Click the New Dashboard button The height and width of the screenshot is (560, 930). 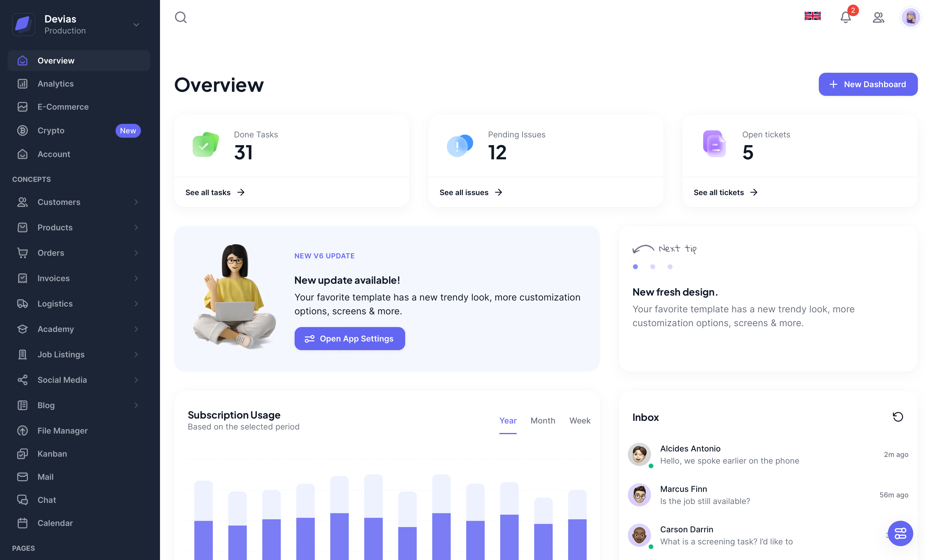tap(868, 84)
